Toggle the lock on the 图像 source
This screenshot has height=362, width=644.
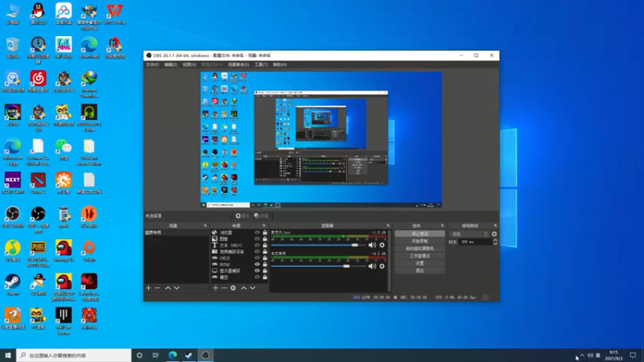coord(265,238)
